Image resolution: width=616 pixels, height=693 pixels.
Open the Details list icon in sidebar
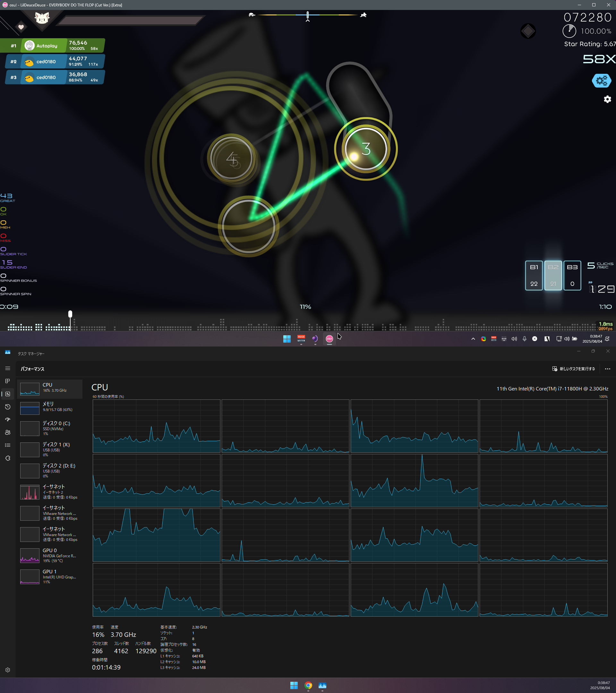point(8,445)
